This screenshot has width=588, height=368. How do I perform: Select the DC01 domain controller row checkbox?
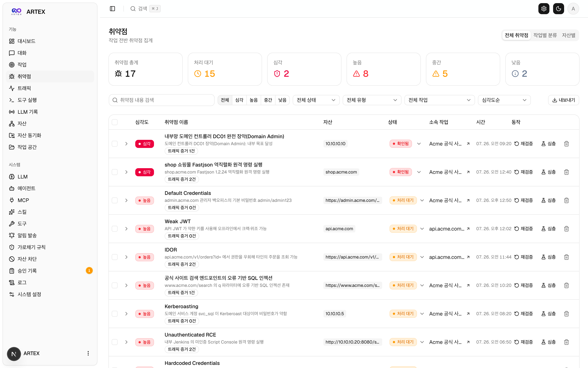tap(115, 144)
